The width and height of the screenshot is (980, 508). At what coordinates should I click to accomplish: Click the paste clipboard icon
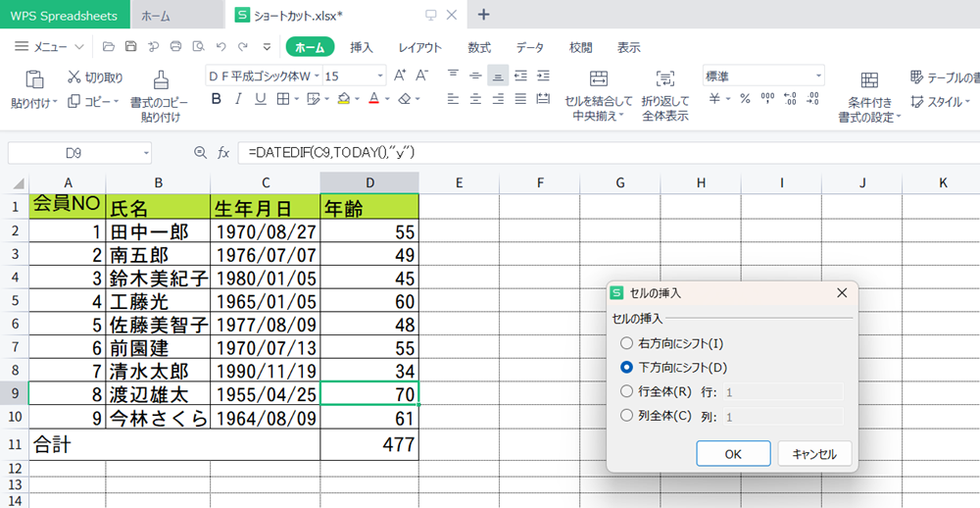[x=33, y=79]
